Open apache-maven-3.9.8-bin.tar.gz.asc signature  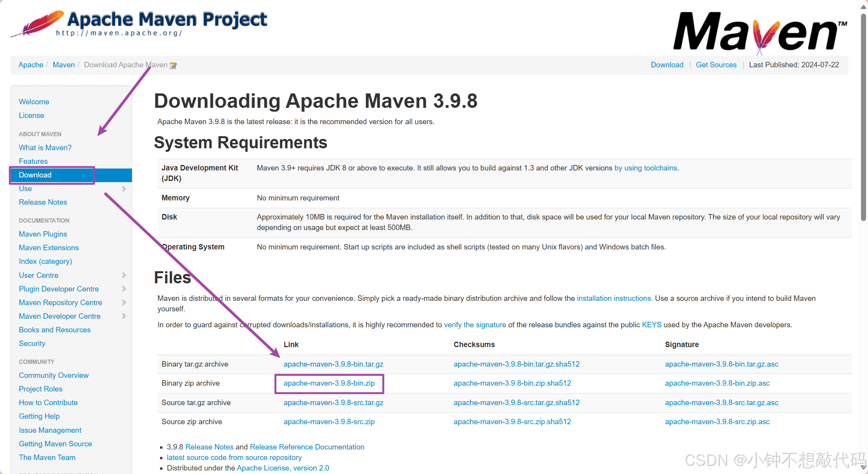722,364
